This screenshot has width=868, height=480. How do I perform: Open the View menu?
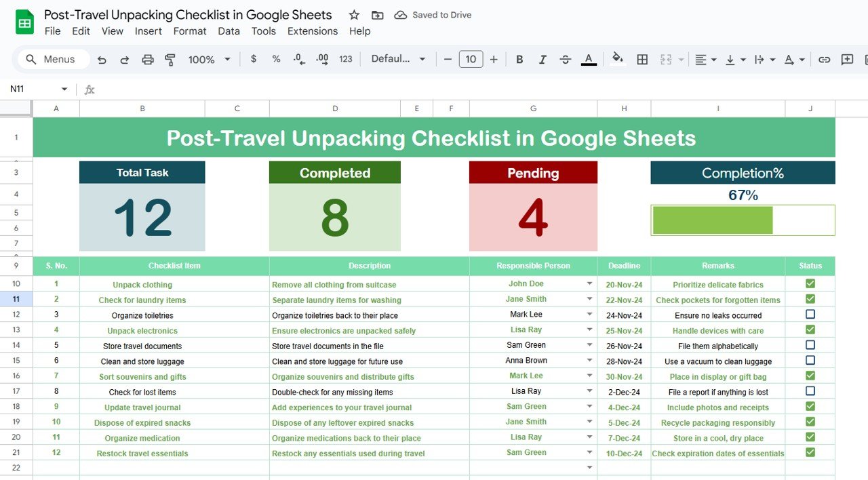tap(113, 31)
